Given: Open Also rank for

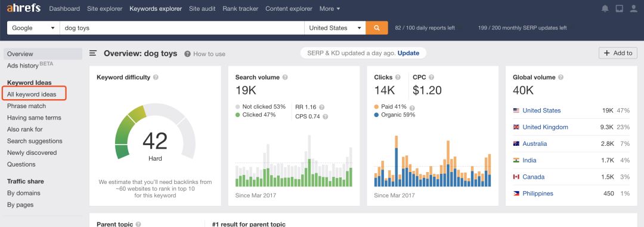Looking at the screenshot, I should 24,129.
